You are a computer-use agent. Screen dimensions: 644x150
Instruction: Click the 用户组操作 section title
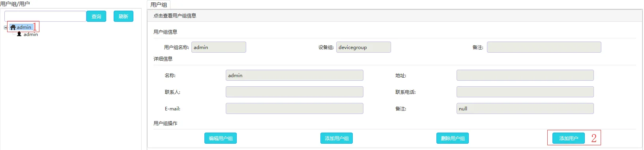click(165, 123)
